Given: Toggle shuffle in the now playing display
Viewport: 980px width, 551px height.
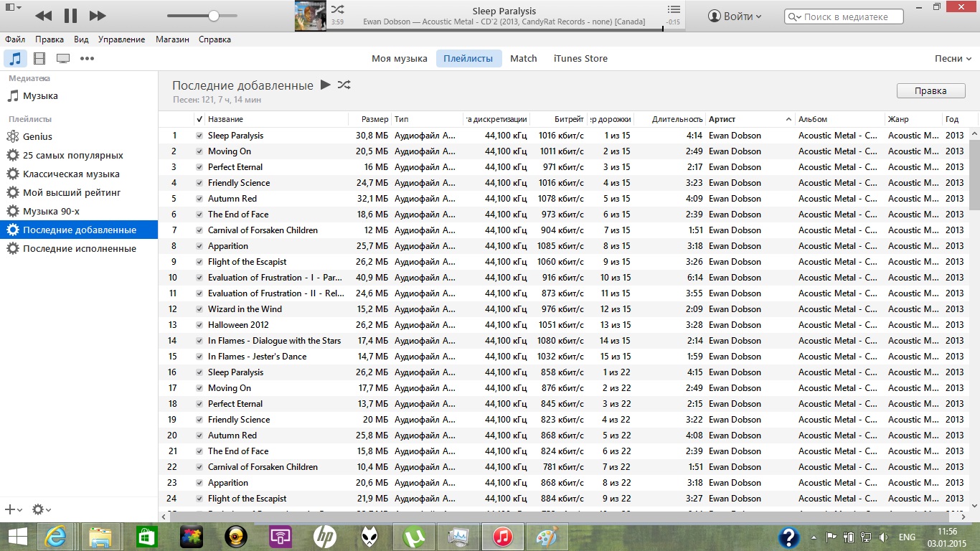Looking at the screenshot, I should 337,9.
